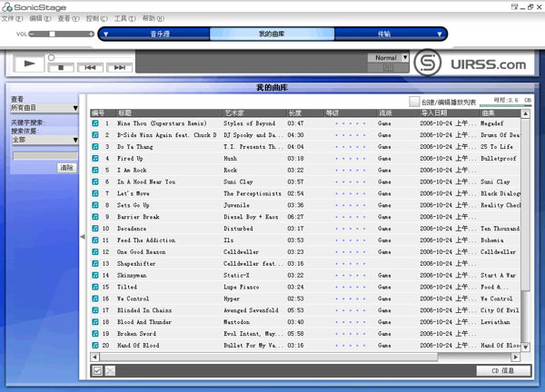Viewport: 545px width, 392px height.
Task: Click artist "Lupe Fiasco"
Action: (242, 287)
